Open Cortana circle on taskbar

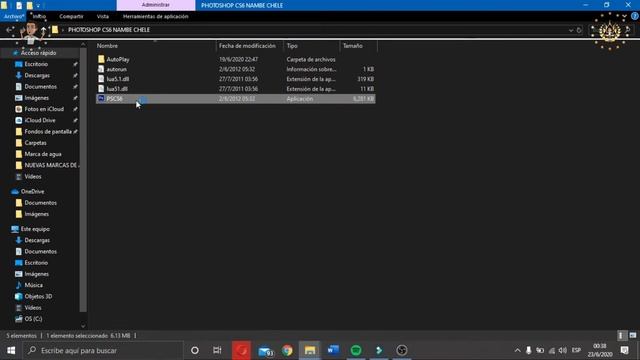(195, 350)
